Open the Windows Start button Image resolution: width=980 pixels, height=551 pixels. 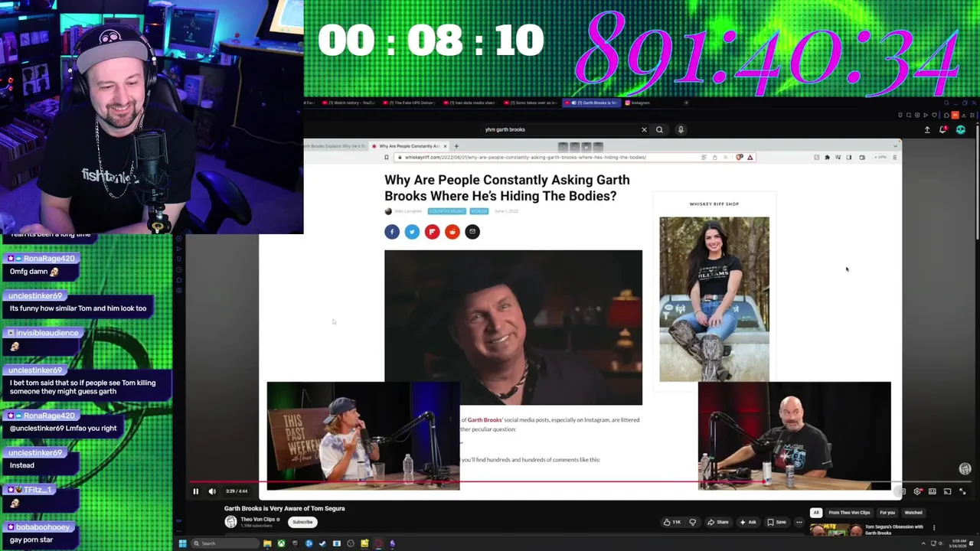(182, 543)
